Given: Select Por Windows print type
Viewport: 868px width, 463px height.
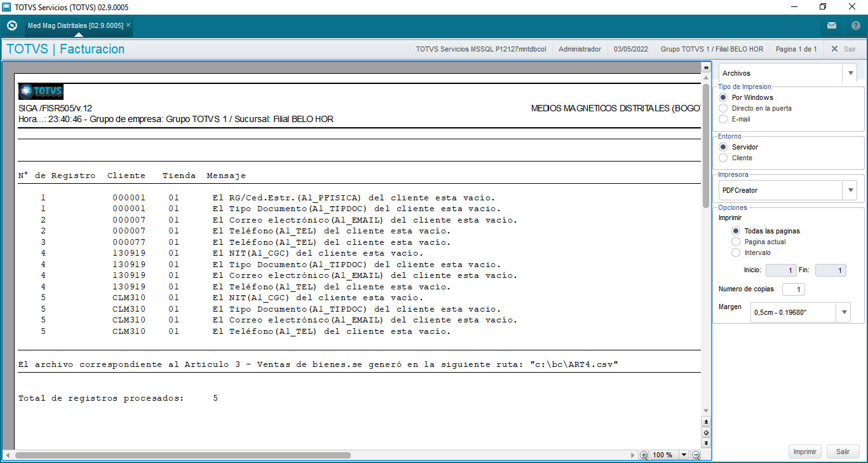Looking at the screenshot, I should (x=722, y=97).
